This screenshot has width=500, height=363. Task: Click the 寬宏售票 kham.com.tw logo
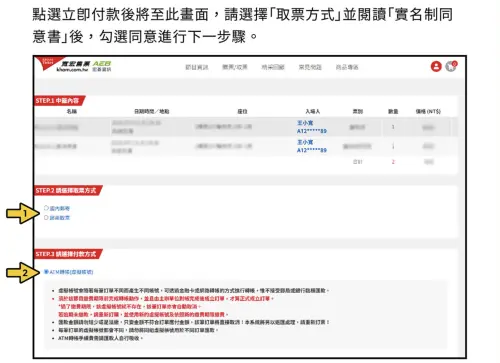click(73, 66)
